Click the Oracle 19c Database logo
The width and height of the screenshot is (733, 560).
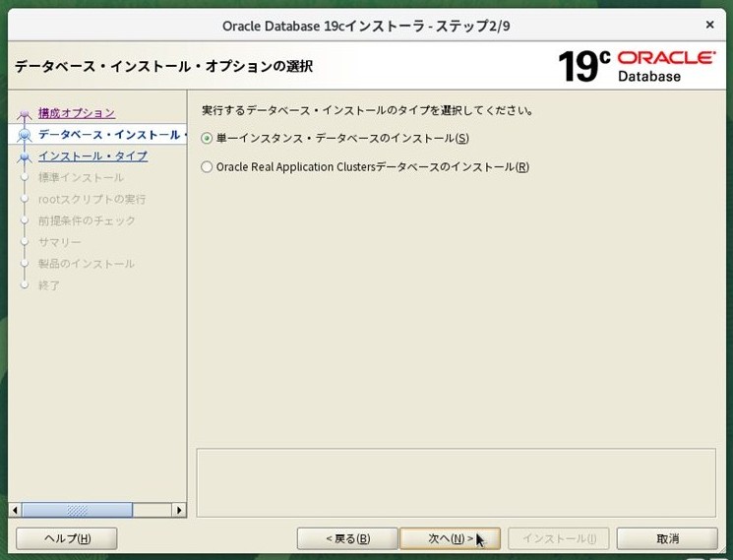click(637, 66)
